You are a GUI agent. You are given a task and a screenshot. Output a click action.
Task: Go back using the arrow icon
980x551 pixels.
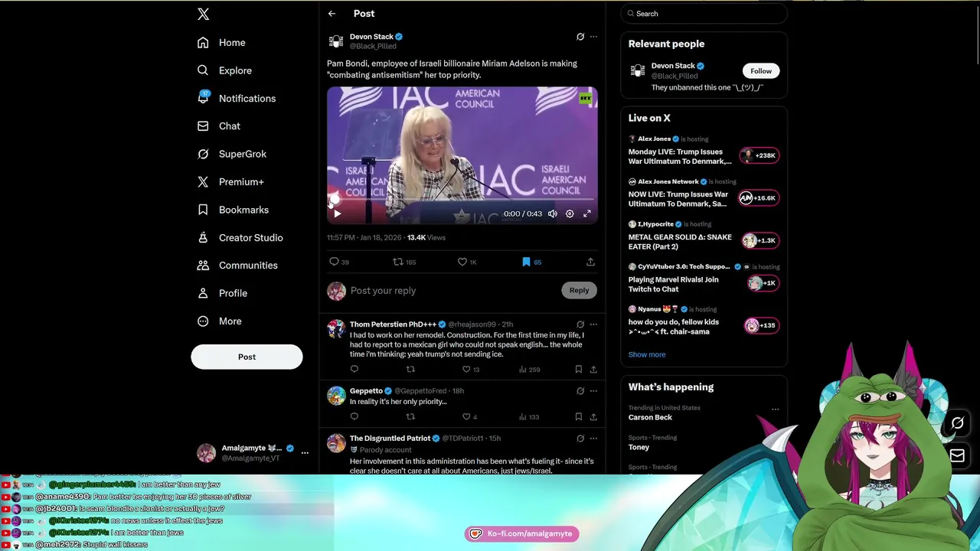332,14
